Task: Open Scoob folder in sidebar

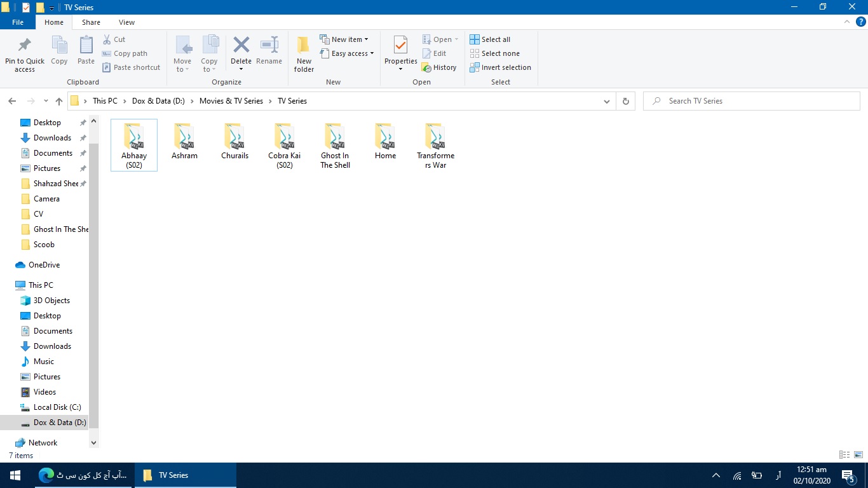Action: click(x=44, y=245)
